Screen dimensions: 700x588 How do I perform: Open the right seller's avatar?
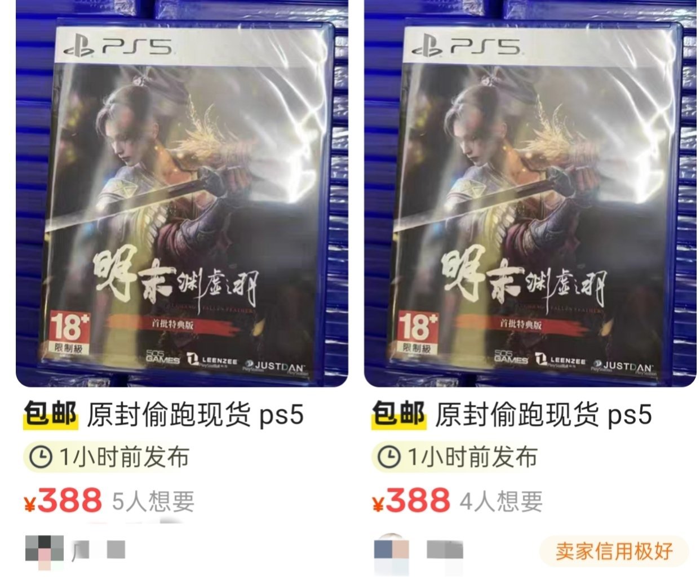393,552
